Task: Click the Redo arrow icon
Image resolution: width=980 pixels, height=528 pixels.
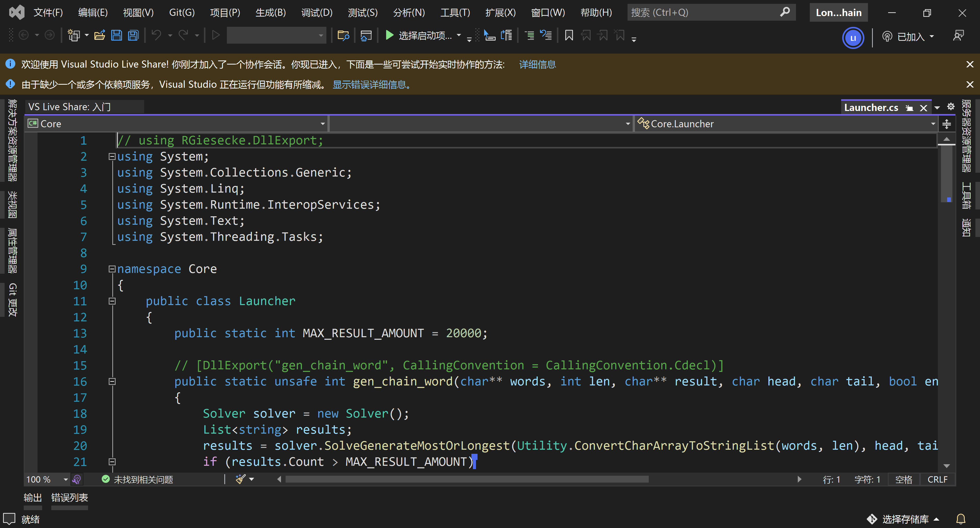Action: 184,35
